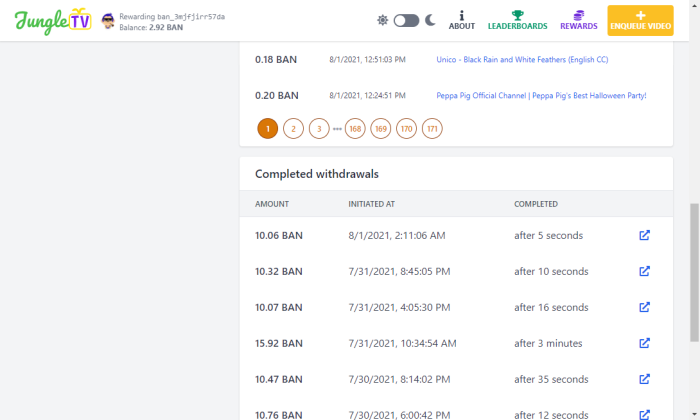Image resolution: width=700 pixels, height=420 pixels.
Task: Select the 10.76 BAN amount
Action: pyautogui.click(x=279, y=415)
